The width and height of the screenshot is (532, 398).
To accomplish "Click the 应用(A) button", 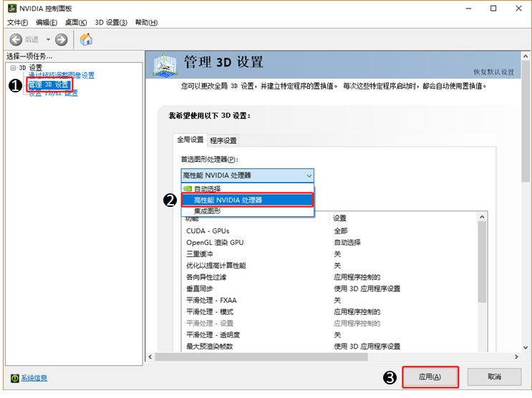I will [430, 377].
